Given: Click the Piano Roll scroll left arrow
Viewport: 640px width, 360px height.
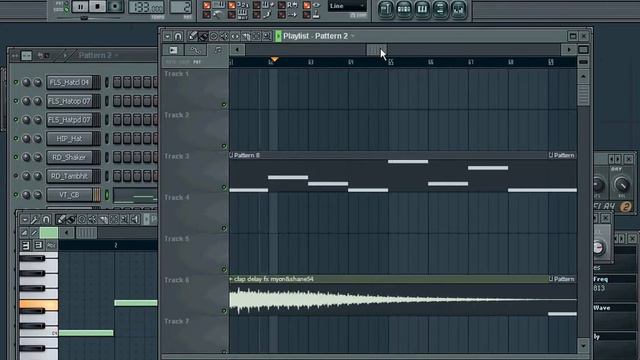Looking at the screenshot, I should 67,233.
